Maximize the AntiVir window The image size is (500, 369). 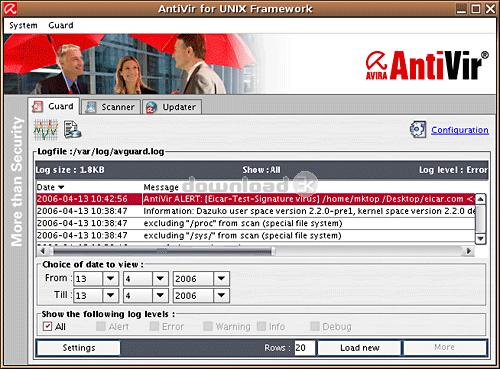click(476, 9)
